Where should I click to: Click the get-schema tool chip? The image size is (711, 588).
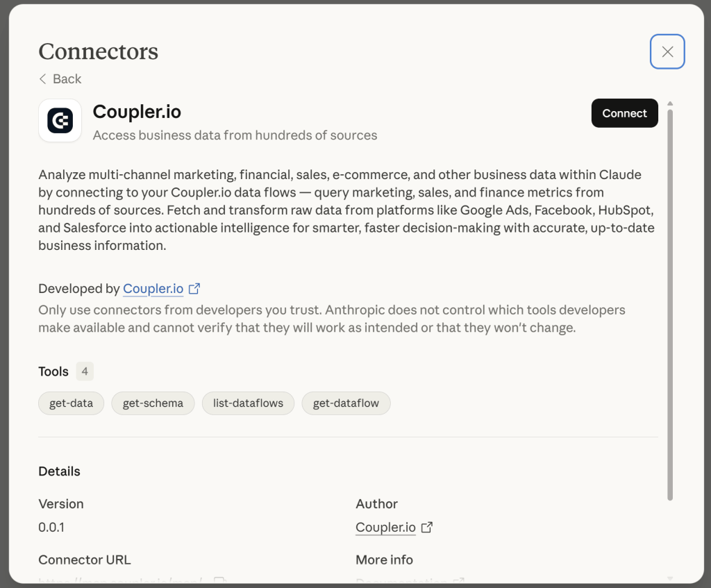click(x=153, y=403)
